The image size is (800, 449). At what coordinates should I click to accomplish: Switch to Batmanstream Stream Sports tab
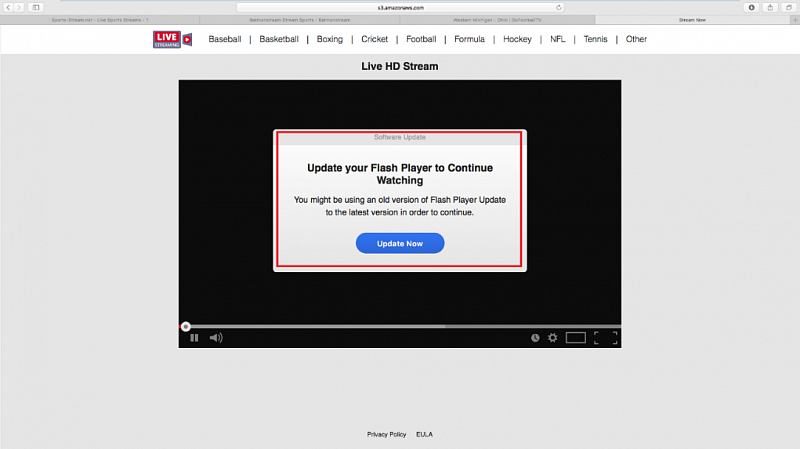point(299,20)
